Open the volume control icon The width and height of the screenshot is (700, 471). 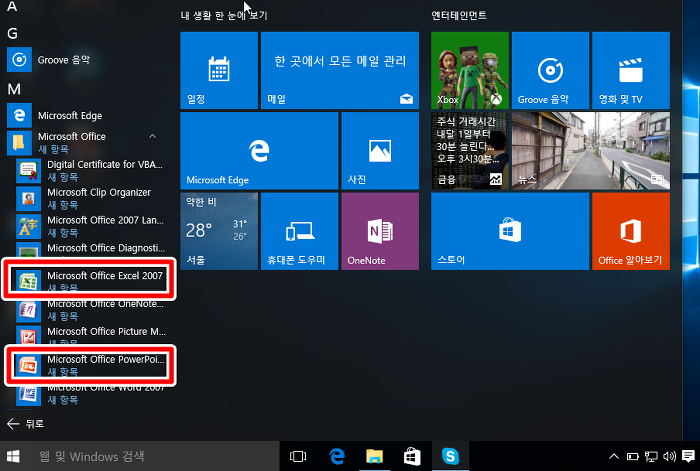coord(669,456)
